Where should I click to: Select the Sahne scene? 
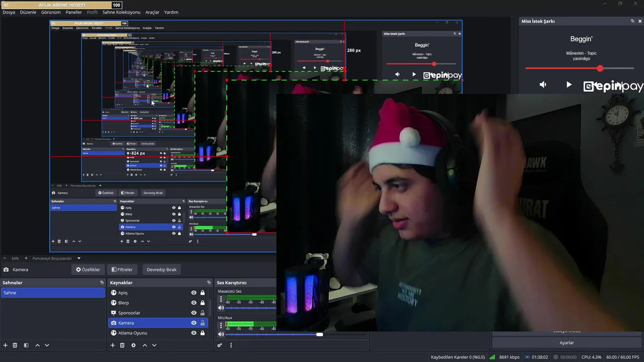[x=53, y=293]
